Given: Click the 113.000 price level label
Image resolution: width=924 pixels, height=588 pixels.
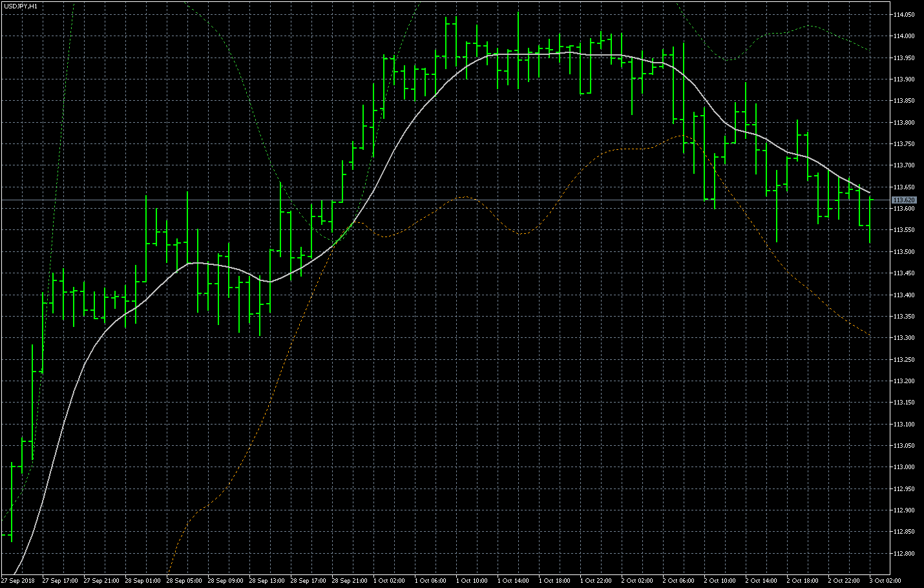Looking at the screenshot, I should point(904,467).
